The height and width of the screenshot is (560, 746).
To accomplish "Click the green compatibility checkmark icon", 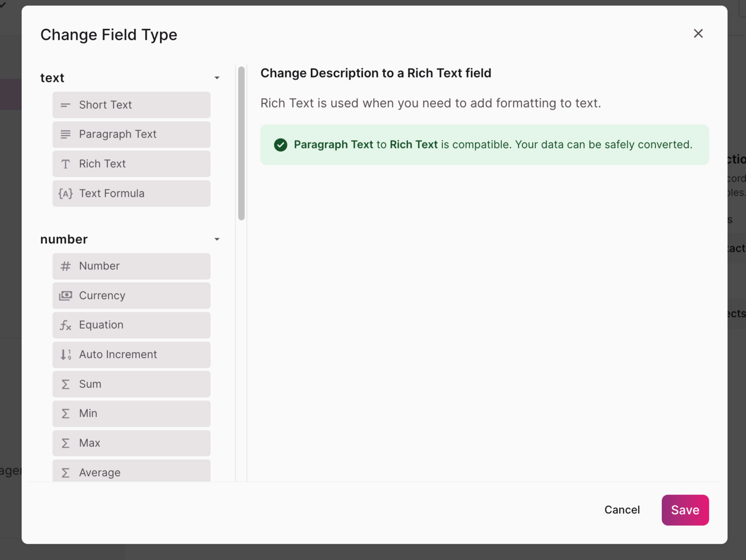I will (280, 145).
